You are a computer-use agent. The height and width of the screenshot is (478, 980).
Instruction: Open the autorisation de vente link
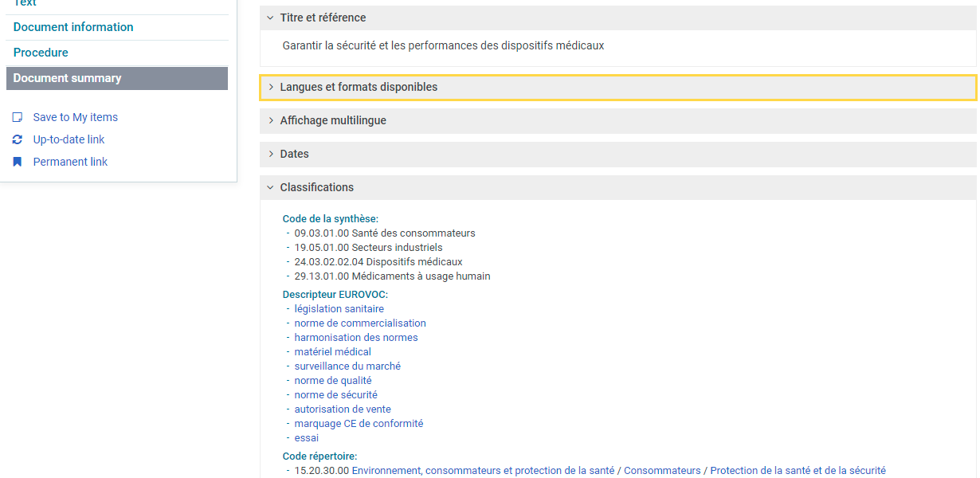click(x=343, y=409)
